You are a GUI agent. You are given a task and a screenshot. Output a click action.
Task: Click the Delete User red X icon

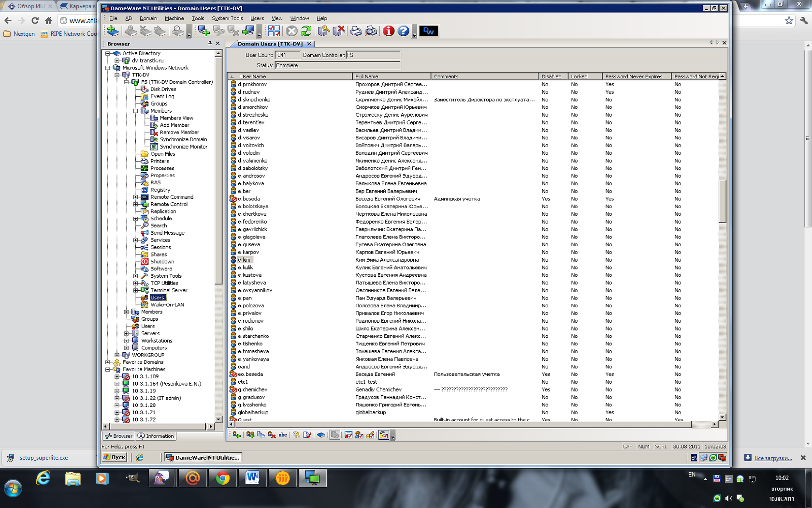tap(272, 435)
